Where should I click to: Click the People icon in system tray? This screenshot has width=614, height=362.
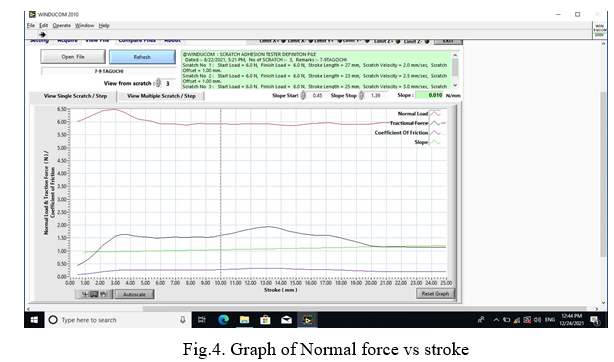click(481, 320)
